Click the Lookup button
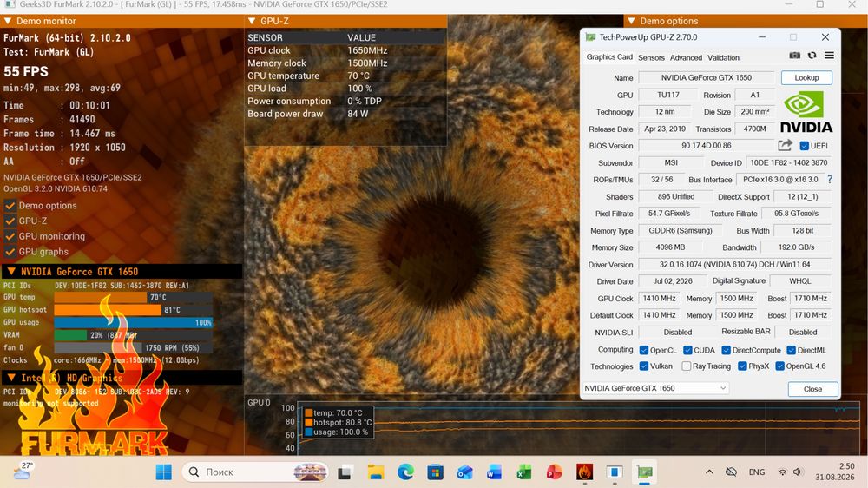 [806, 77]
